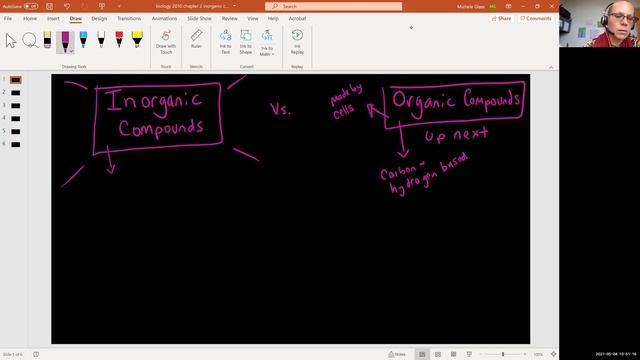Start Slide Show from status bar
The image size is (640, 360).
469,354
